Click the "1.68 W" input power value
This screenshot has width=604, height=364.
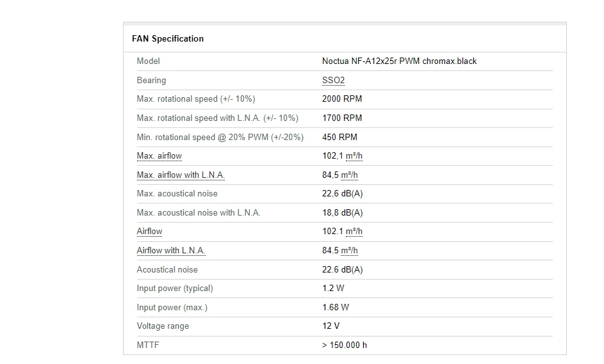pyautogui.click(x=336, y=308)
